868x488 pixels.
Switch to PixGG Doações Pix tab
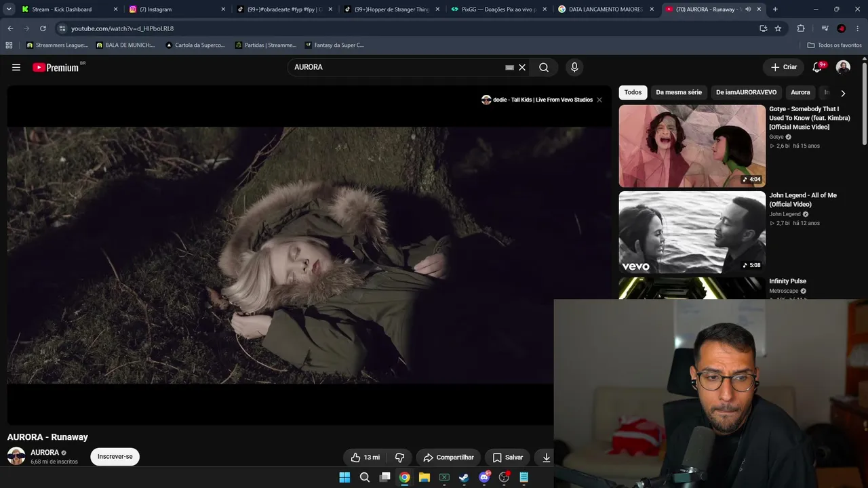click(499, 9)
